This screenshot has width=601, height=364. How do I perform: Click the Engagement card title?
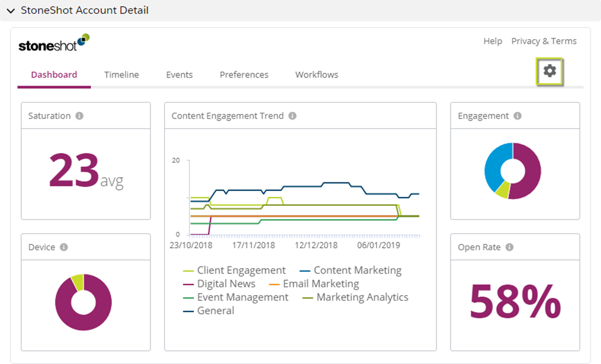click(x=483, y=116)
